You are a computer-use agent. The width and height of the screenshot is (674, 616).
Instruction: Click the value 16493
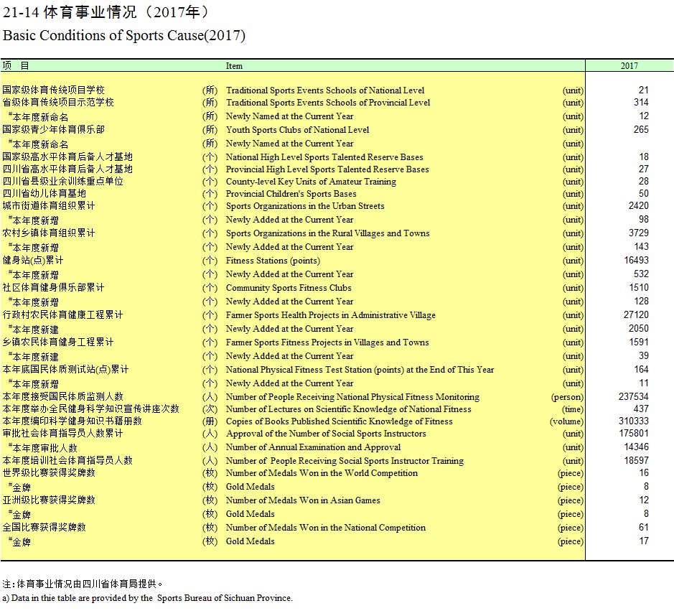coord(636,261)
